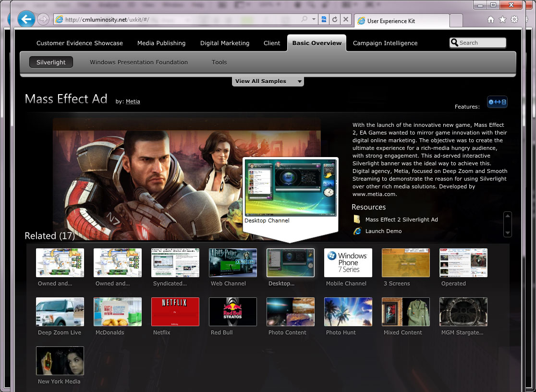Click the Mass Effect Ad title

click(66, 99)
